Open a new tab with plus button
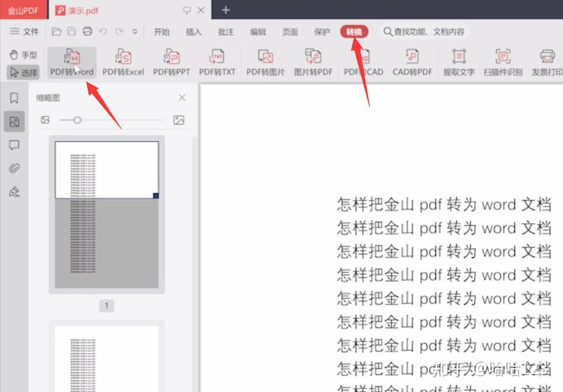Viewport: 563px width, 392px height. pyautogui.click(x=225, y=10)
